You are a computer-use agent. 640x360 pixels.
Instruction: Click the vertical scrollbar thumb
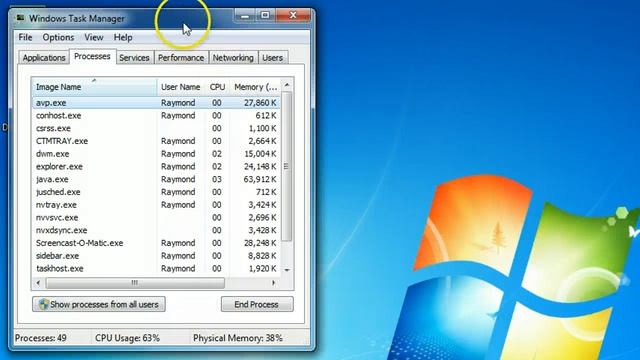click(x=287, y=166)
